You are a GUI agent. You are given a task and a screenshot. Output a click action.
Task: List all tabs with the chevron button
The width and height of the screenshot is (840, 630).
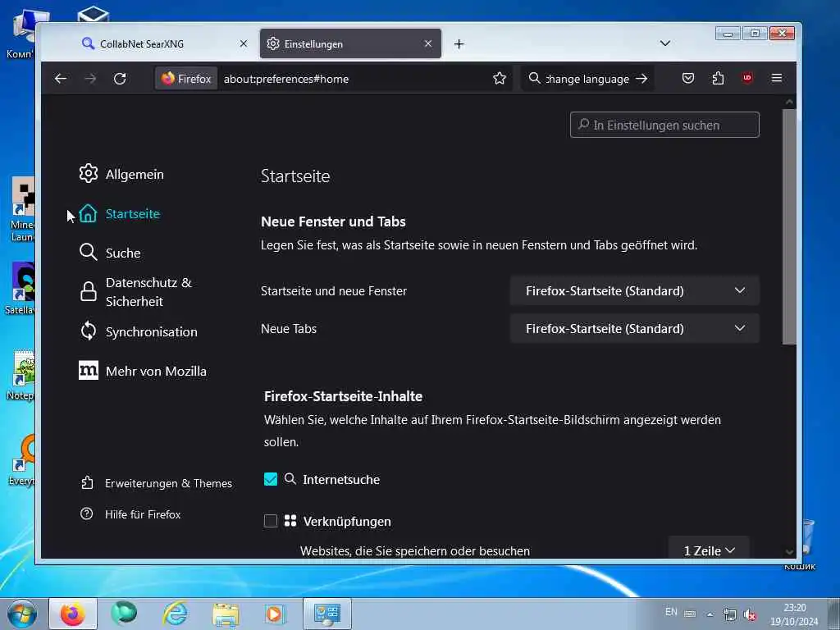pos(664,43)
